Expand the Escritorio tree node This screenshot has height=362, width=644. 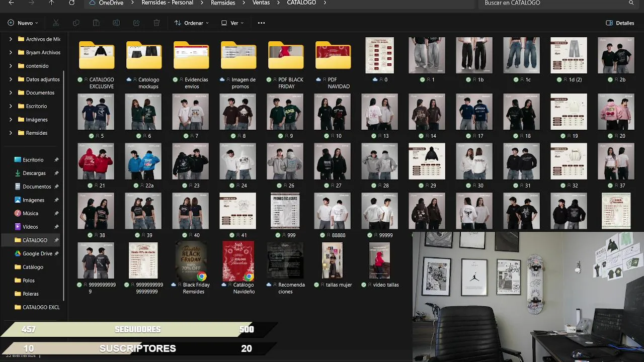[11, 106]
